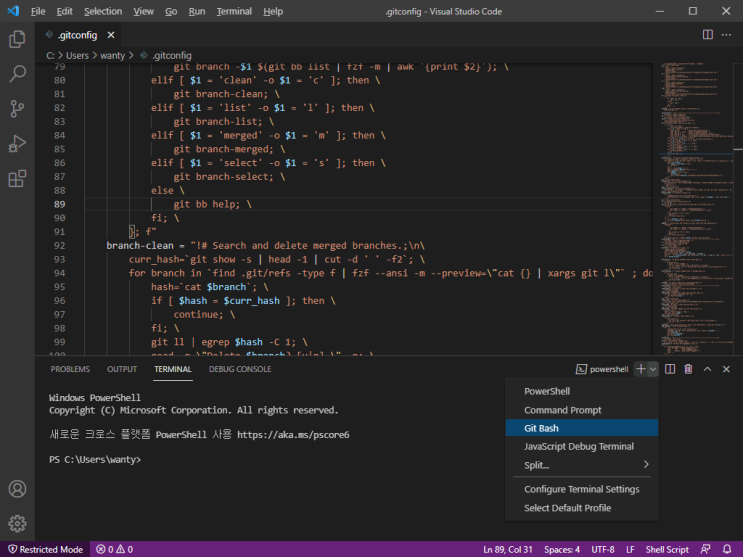Image resolution: width=743 pixels, height=557 pixels.
Task: Open the Terminal menu
Action: [x=234, y=11]
